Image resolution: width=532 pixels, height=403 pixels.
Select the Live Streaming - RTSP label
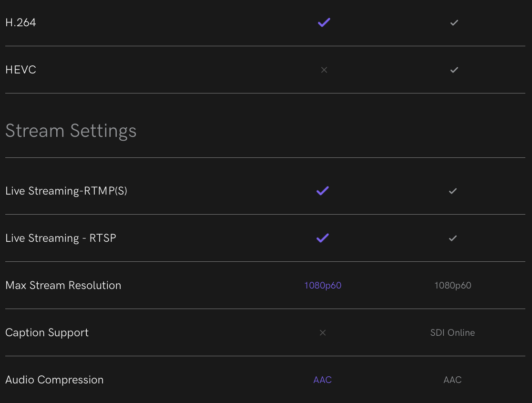pyautogui.click(x=61, y=238)
